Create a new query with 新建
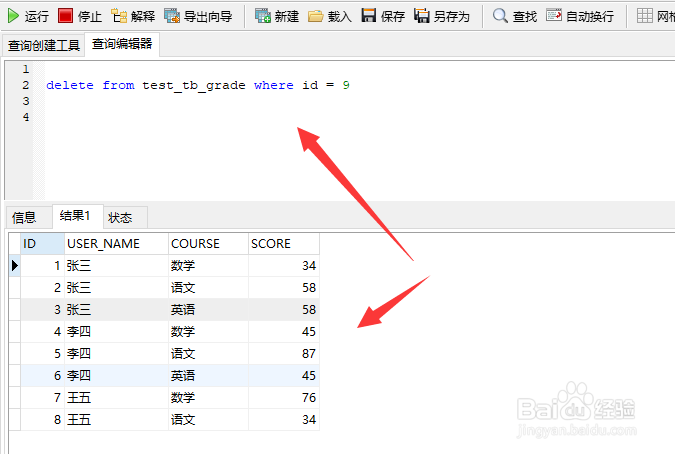The height and width of the screenshot is (454, 675). (277, 16)
